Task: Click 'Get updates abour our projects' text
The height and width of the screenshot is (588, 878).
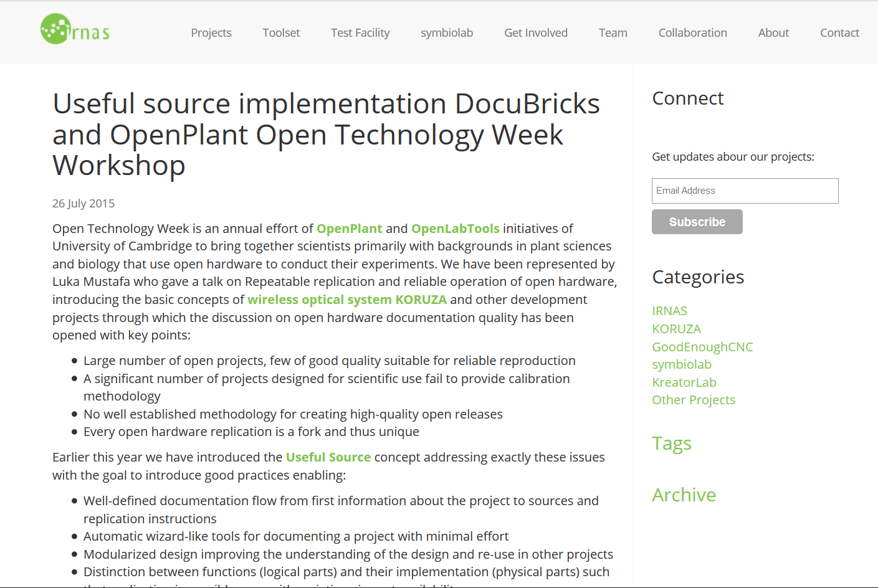Action: [733, 157]
